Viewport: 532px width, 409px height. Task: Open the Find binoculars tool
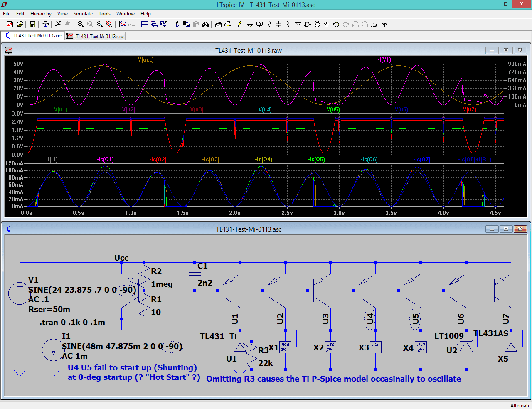coord(205,25)
